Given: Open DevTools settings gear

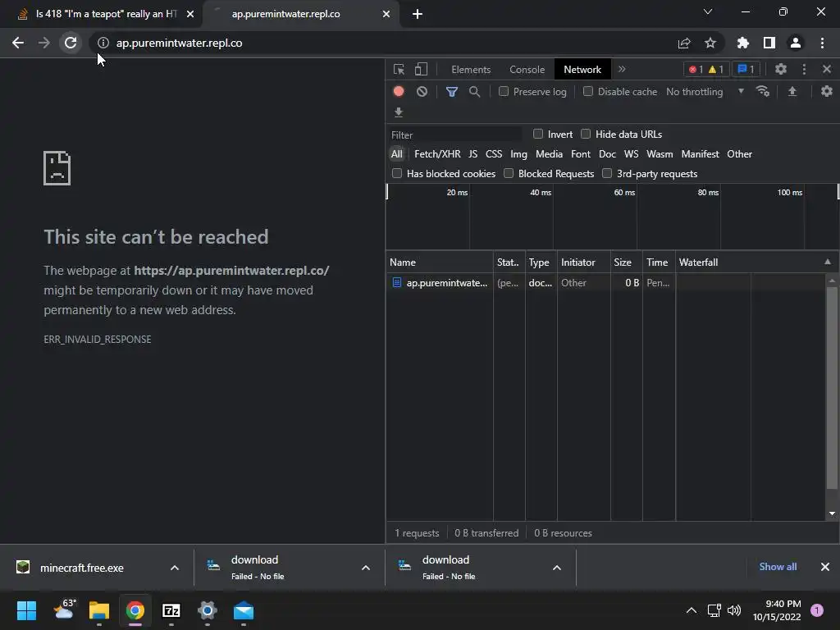Looking at the screenshot, I should tap(781, 69).
